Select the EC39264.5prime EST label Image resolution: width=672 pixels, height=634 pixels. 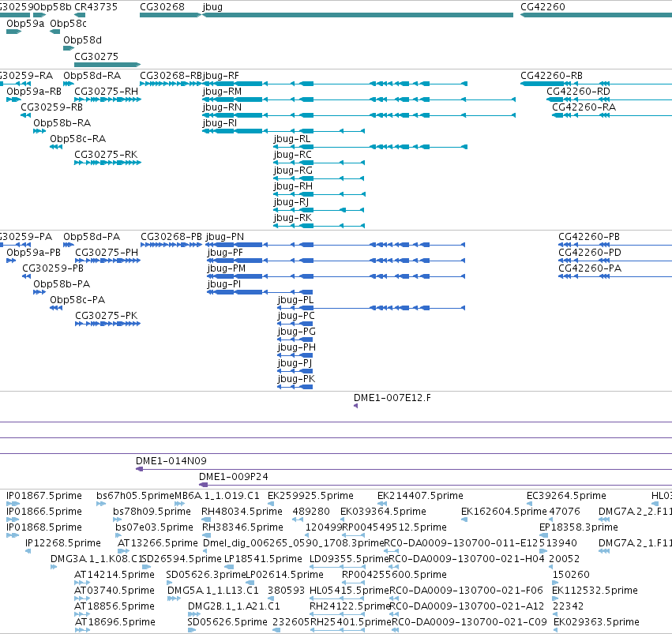[x=566, y=496]
